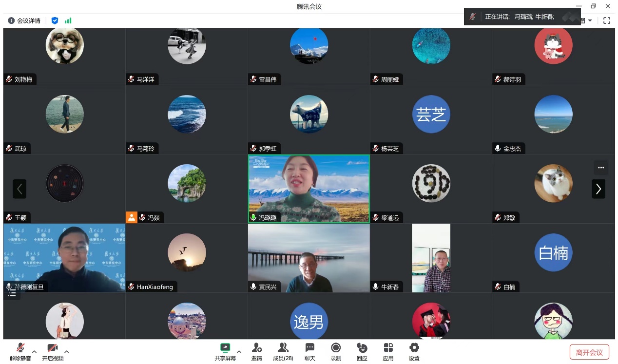Go to next page of participants
The image size is (618, 364).
[x=599, y=189]
